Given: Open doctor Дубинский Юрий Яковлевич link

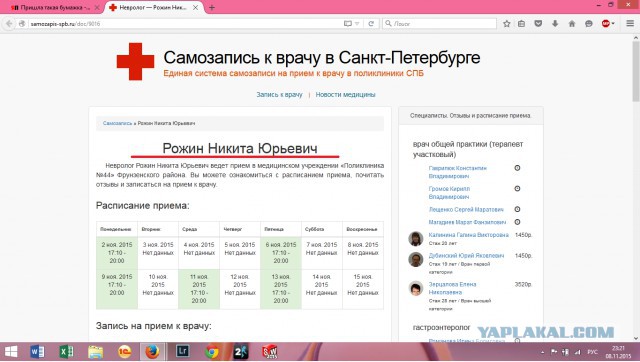Looking at the screenshot, I should coord(466,255).
